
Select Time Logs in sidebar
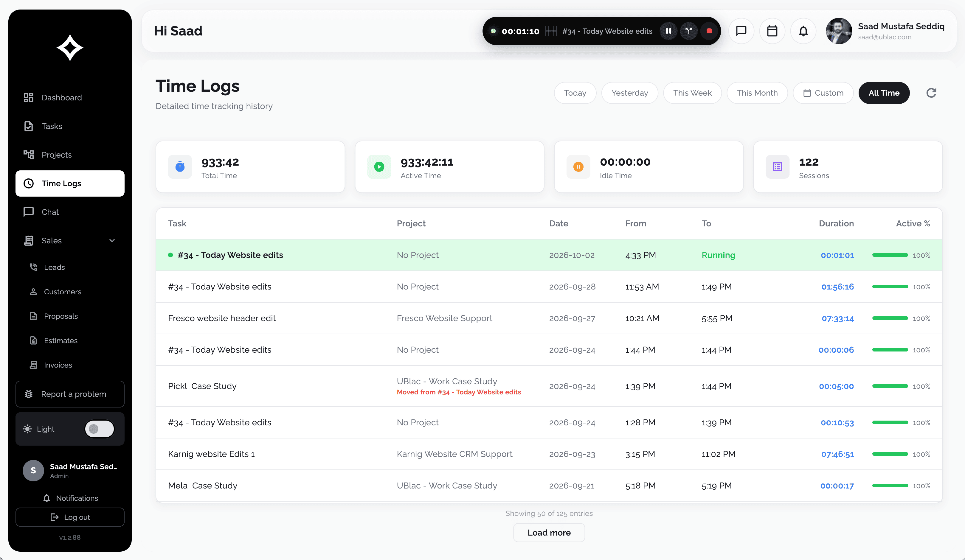[x=70, y=183]
